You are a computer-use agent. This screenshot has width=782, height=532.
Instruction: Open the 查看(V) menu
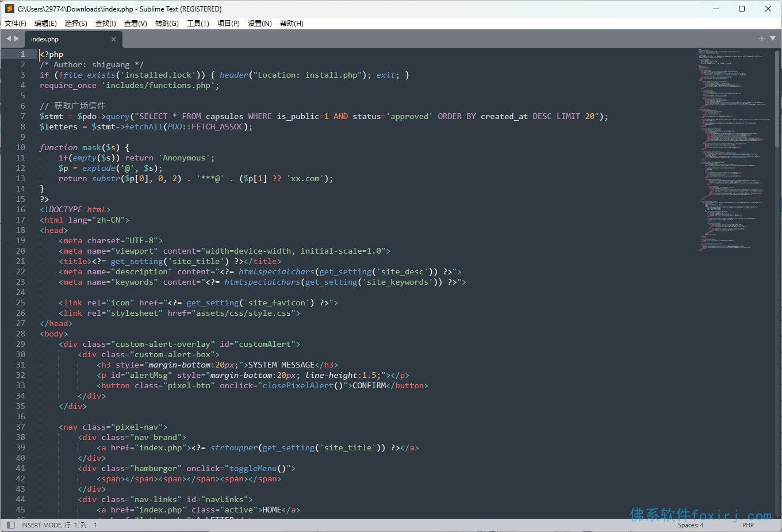coord(136,24)
